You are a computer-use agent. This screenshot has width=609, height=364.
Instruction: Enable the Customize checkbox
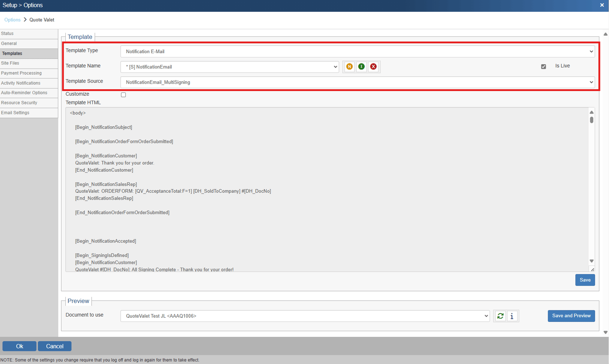(x=123, y=94)
